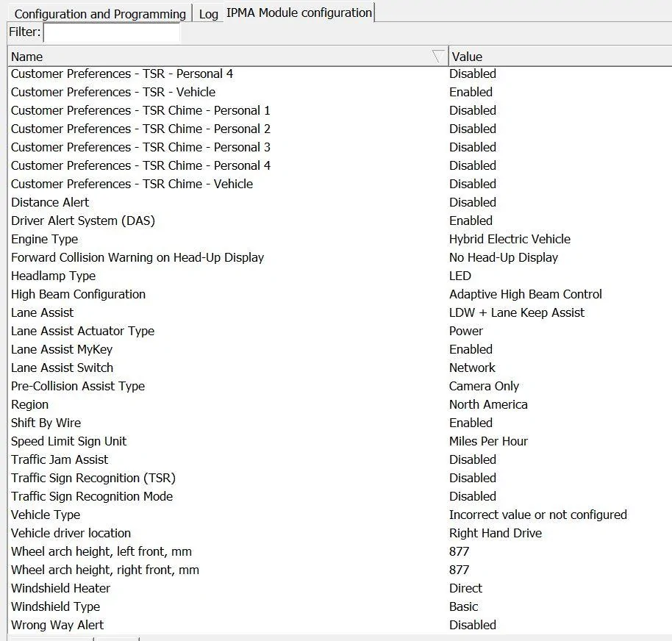Select the Driver Alert System (DAS) row
This screenshot has height=641, width=672.
point(83,221)
